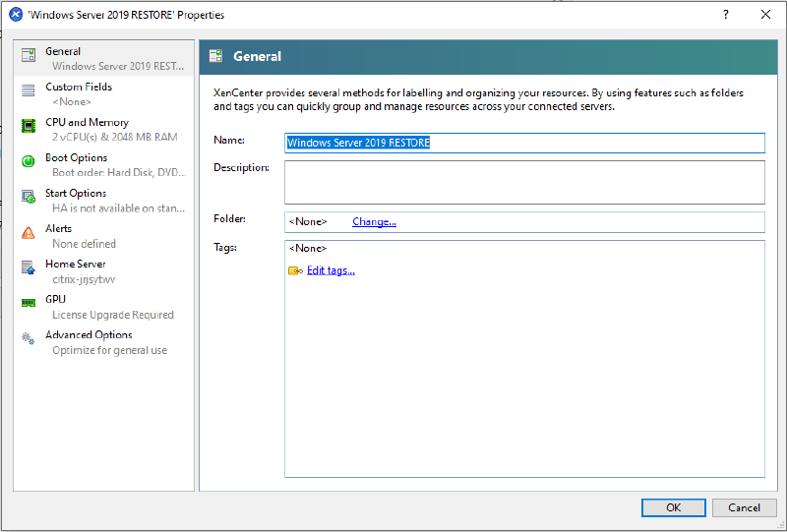
Task: Switch to the Custom Fields page
Action: [x=79, y=87]
